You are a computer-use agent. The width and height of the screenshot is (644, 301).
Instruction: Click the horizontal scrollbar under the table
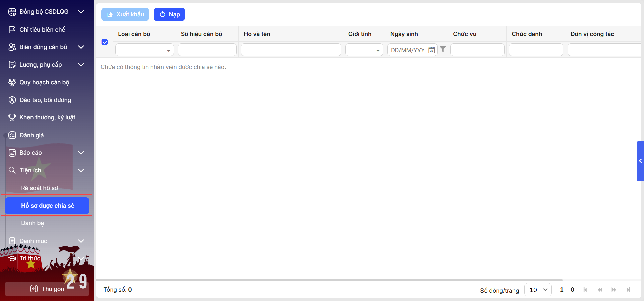pos(329,280)
